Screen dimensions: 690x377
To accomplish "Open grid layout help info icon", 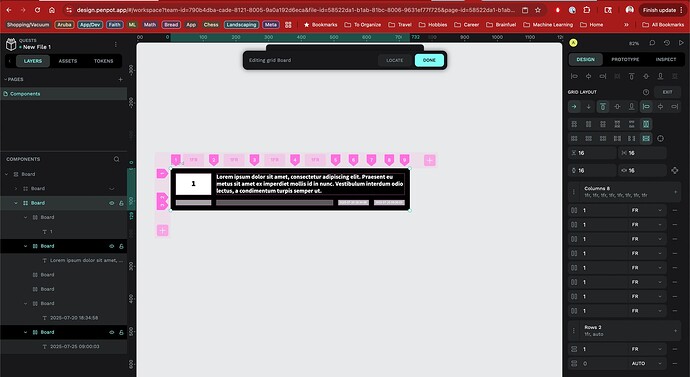I will click(x=646, y=92).
